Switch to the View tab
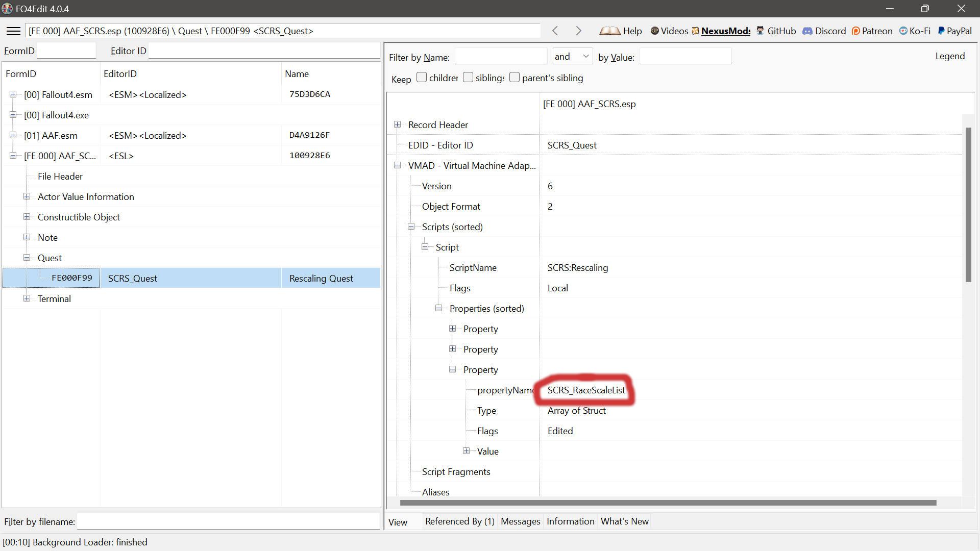Screen dimensions: 980x551 pyautogui.click(x=398, y=522)
